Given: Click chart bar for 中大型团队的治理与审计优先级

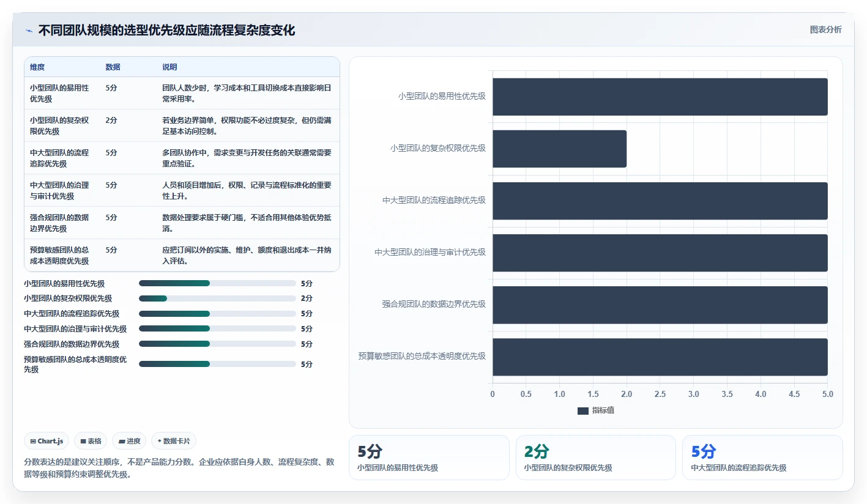Looking at the screenshot, I should [660, 253].
